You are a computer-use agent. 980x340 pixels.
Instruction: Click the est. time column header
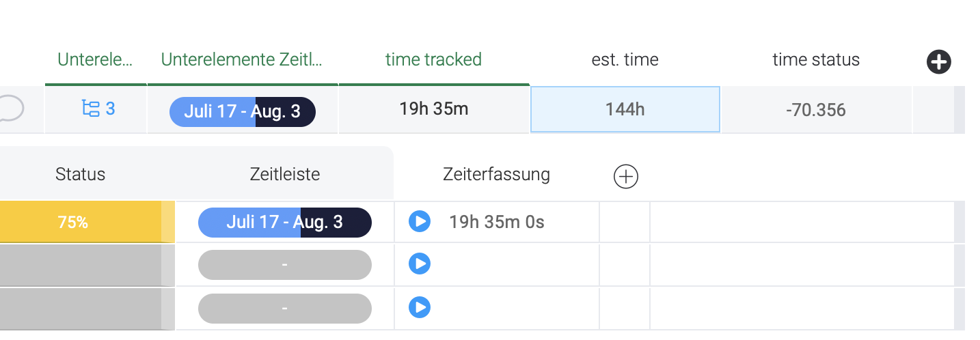pyautogui.click(x=625, y=60)
